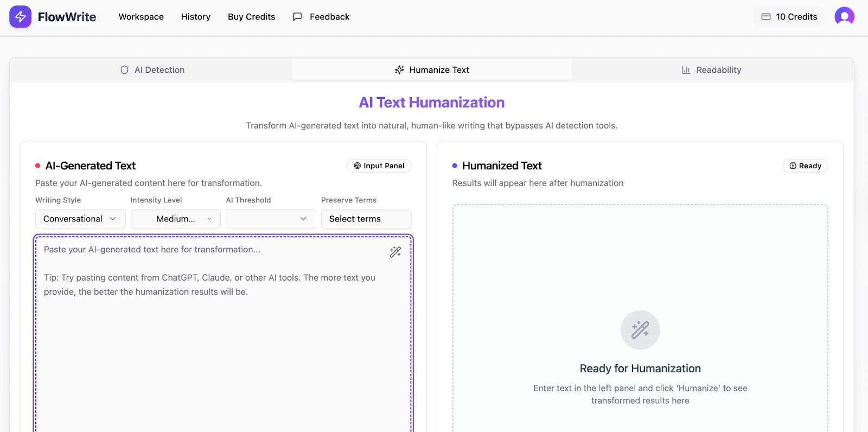Toggle the Ready status badge
The width and height of the screenshot is (868, 432).
click(805, 166)
